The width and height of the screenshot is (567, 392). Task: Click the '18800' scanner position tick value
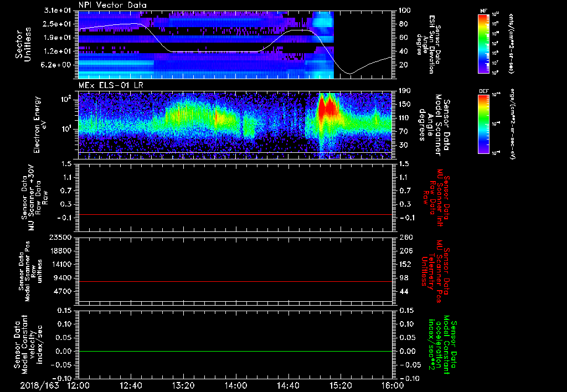tap(60, 251)
